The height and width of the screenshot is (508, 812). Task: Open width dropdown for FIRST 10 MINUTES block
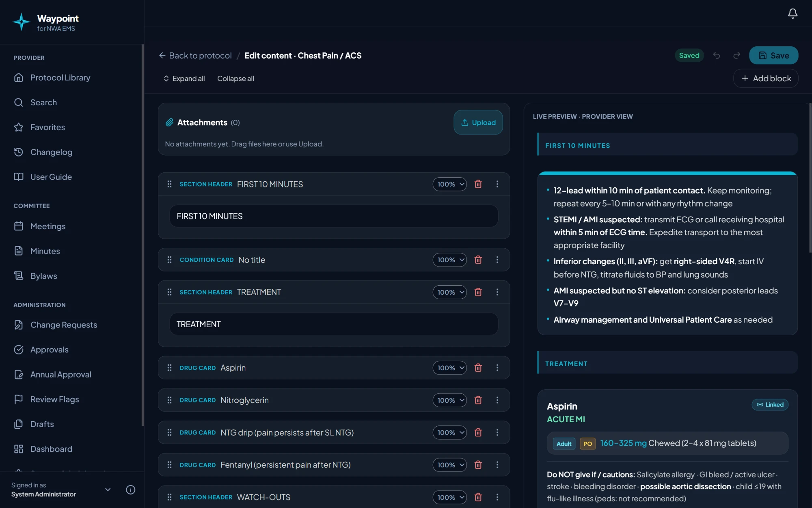[x=450, y=184]
